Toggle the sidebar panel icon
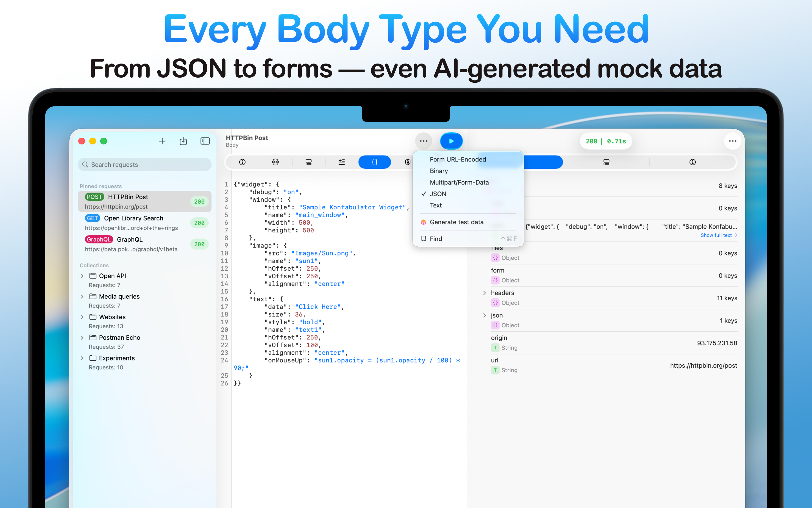The height and width of the screenshot is (508, 812). point(205,141)
